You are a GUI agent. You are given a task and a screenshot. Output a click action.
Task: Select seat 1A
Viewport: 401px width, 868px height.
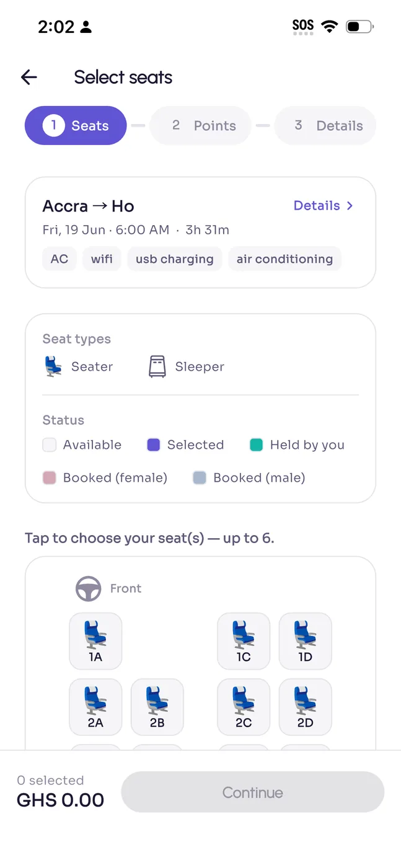(95, 641)
